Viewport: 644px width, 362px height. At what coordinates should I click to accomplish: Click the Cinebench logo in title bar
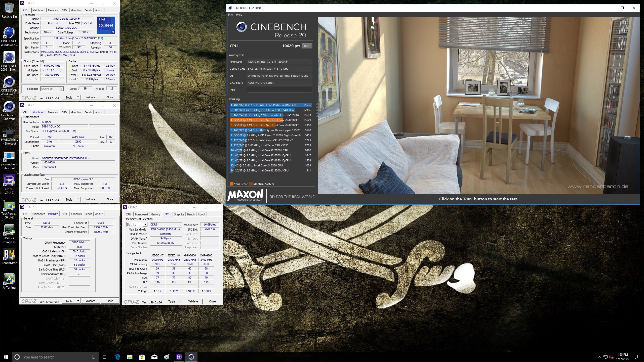(x=230, y=8)
